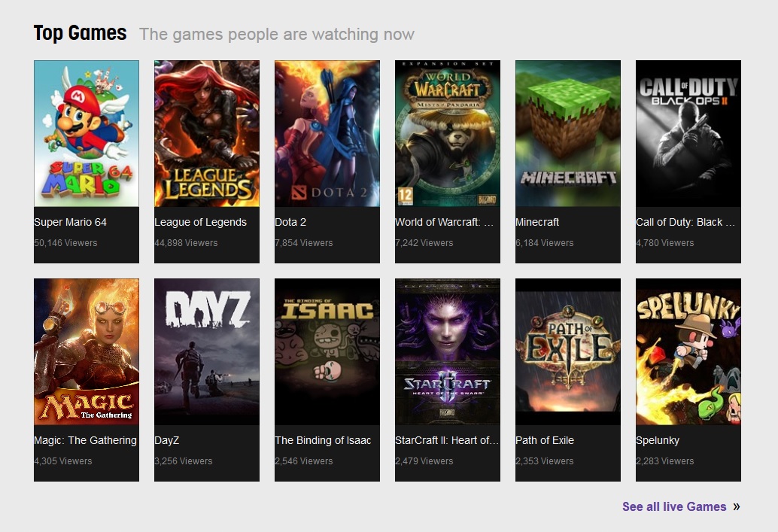Screen dimensions: 778x532
Task: Click the "DayZ" title link
Action: tap(167, 440)
